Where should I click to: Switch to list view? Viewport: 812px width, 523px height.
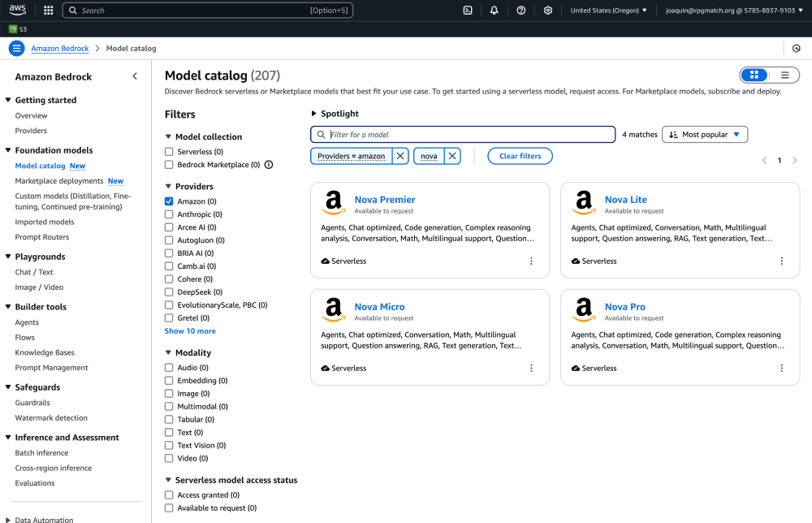784,75
